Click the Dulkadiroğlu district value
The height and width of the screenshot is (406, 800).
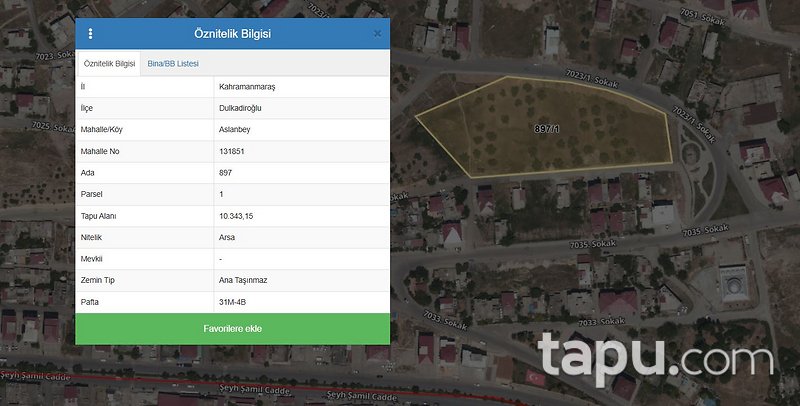(242, 108)
